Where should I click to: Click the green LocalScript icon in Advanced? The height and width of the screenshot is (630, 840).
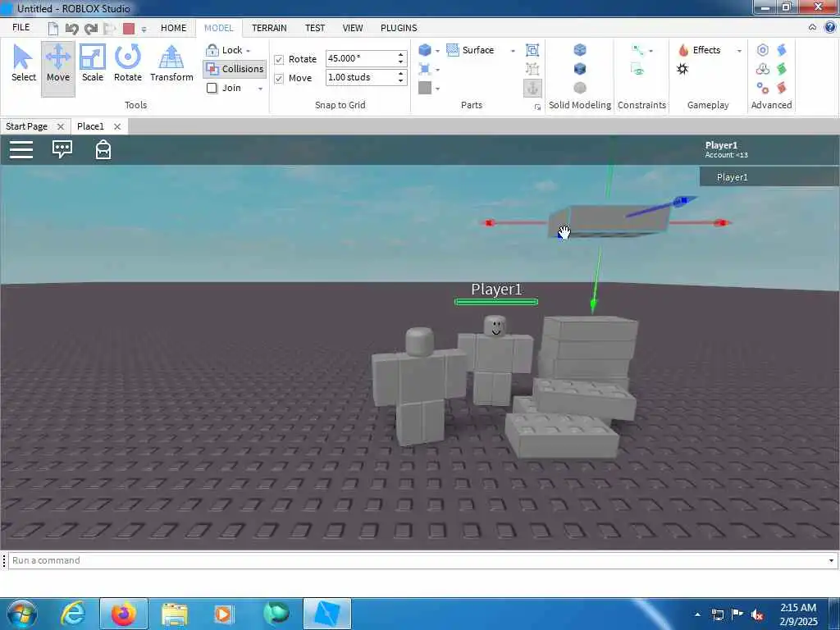click(x=782, y=69)
